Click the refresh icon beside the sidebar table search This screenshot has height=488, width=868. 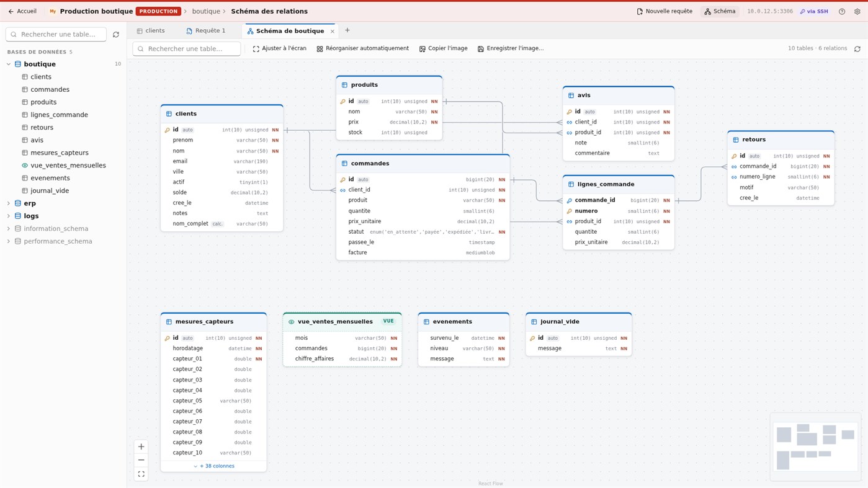[x=116, y=35]
